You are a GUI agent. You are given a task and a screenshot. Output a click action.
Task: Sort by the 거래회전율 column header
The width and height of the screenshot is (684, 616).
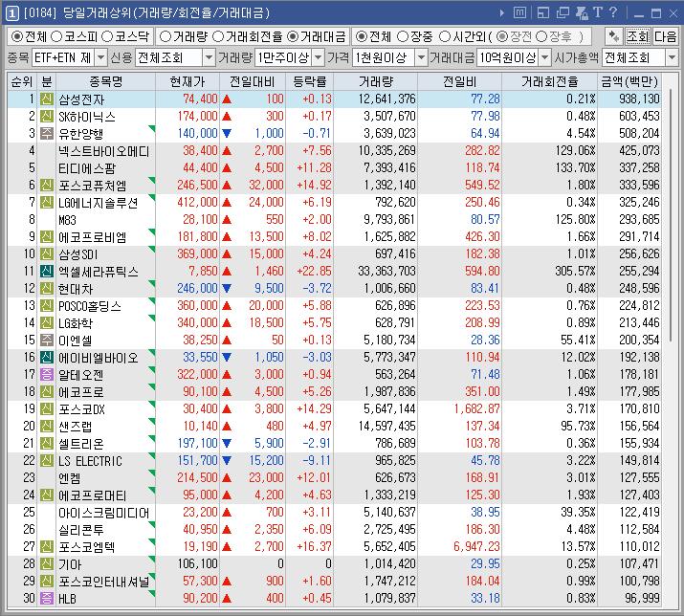(x=550, y=81)
